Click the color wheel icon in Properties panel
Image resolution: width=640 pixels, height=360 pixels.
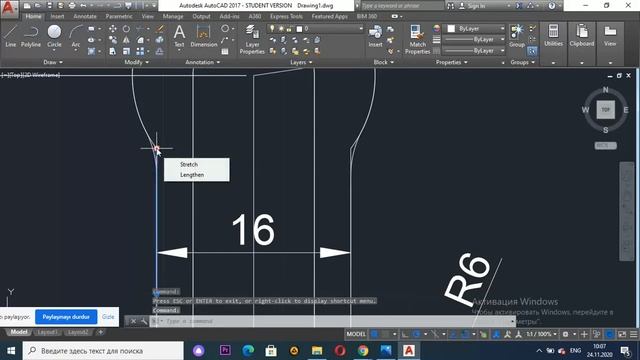(x=437, y=29)
